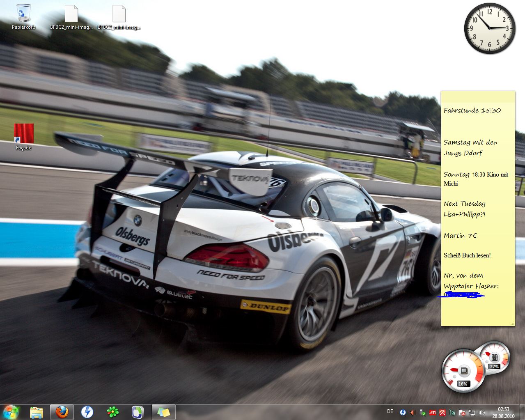Open Windows Explorer from the taskbar

37,412
